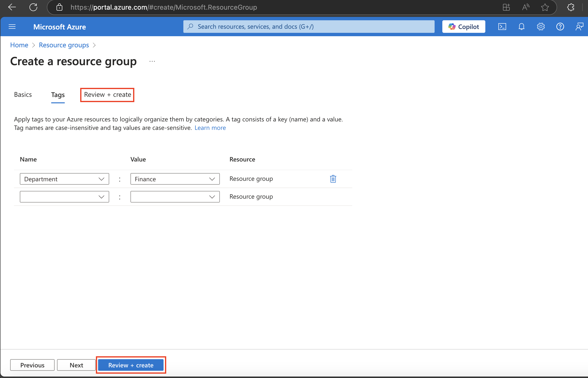
Task: Click the Previous button
Action: (x=32, y=365)
